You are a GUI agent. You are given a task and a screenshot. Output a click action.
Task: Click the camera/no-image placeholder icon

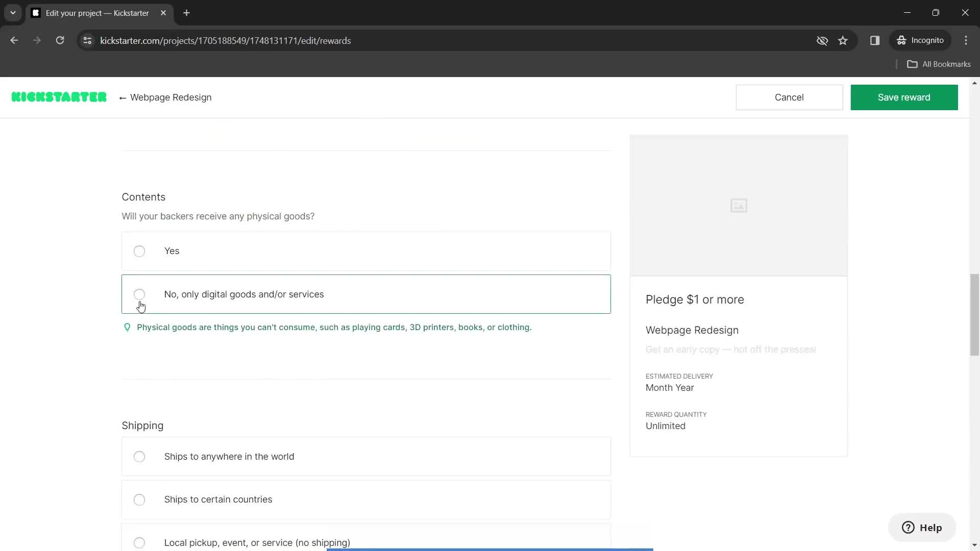coord(740,205)
